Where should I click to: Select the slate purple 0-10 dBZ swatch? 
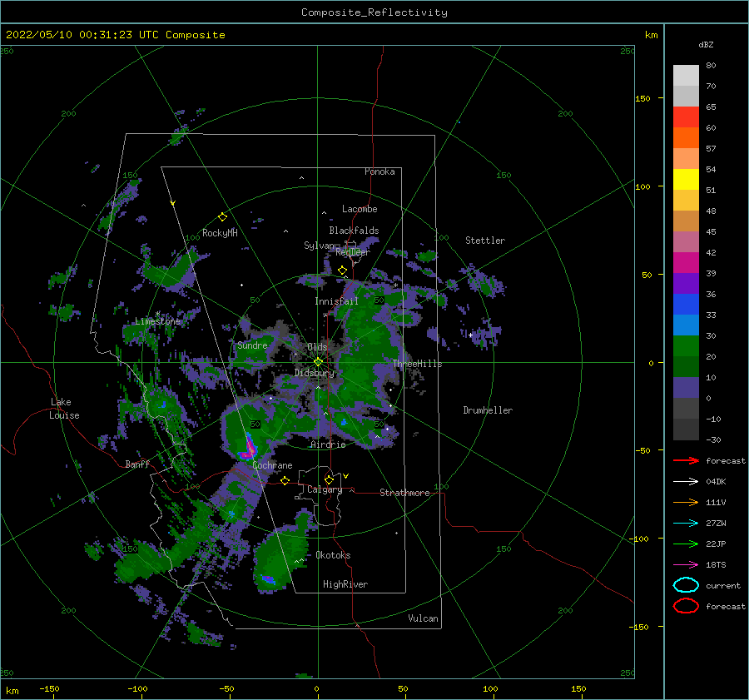point(686,387)
